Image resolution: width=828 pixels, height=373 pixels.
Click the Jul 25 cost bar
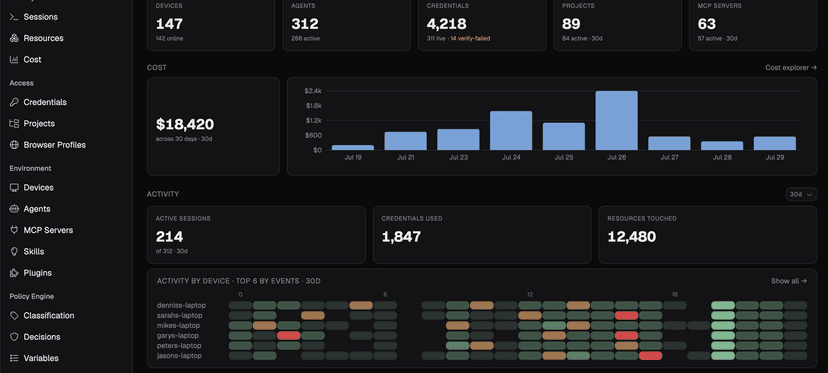click(x=564, y=136)
